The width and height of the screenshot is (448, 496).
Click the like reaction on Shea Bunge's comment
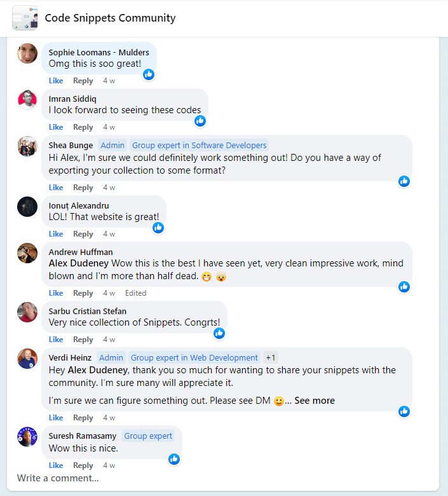point(404,181)
